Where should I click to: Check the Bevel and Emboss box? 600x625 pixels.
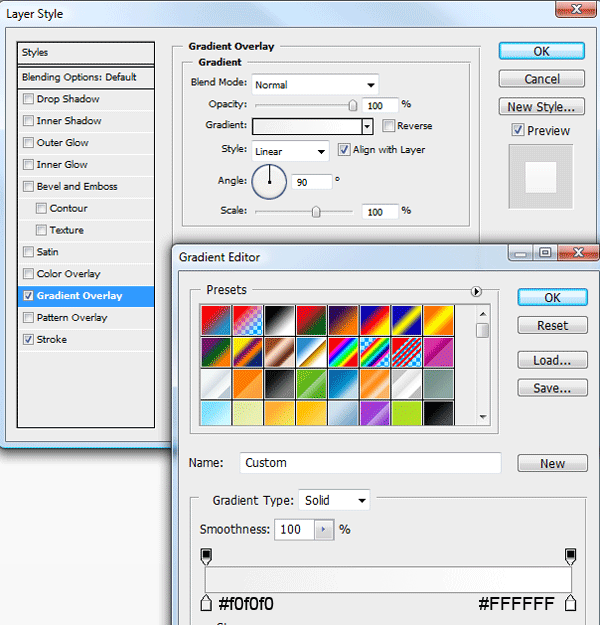tap(28, 186)
